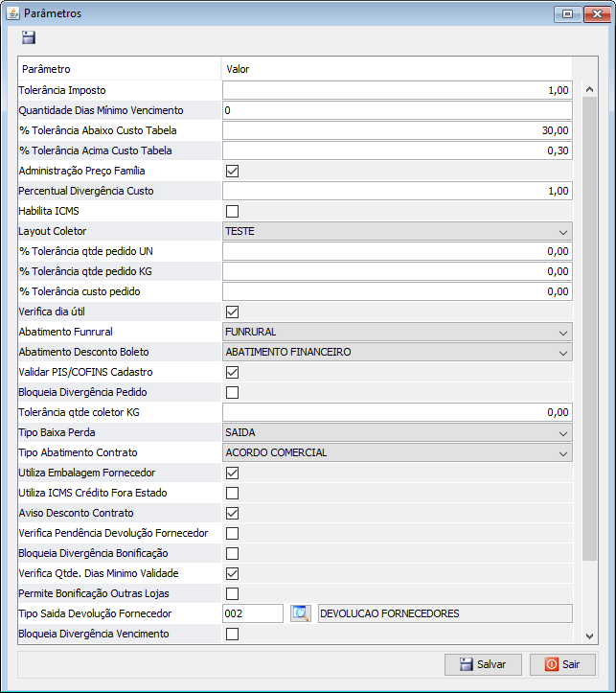Select the Layout Coletor label
Image resolution: width=616 pixels, height=693 pixels.
click(53, 231)
